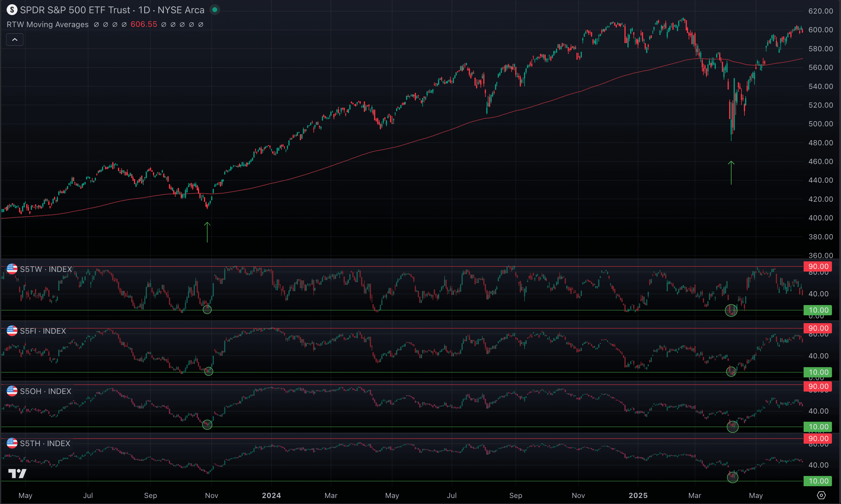The width and height of the screenshot is (841, 504).
Task: Select the S5TH · INDEX pane label
Action: pyautogui.click(x=45, y=443)
